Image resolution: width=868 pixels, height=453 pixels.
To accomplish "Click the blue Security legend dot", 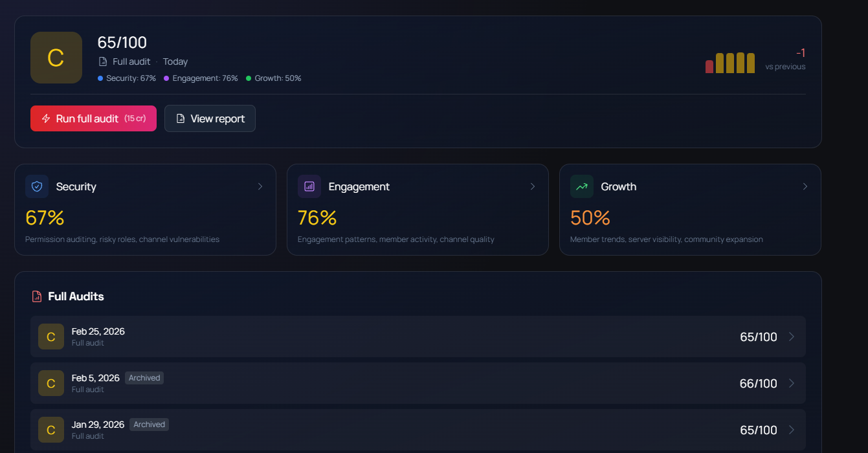I will click(100, 78).
